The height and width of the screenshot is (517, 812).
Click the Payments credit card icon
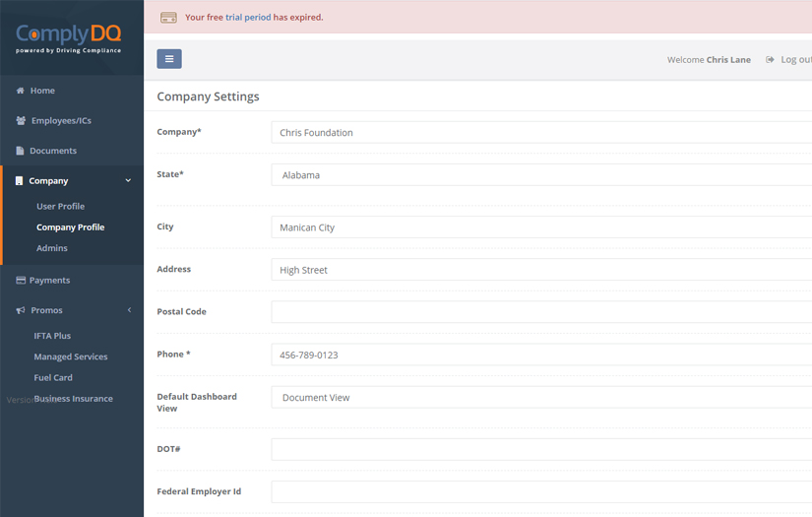coord(21,281)
